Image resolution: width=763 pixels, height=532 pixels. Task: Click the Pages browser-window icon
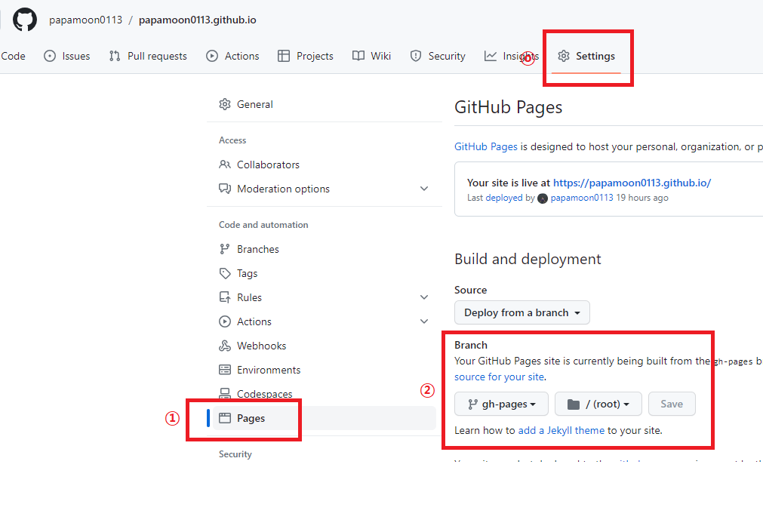(x=225, y=418)
